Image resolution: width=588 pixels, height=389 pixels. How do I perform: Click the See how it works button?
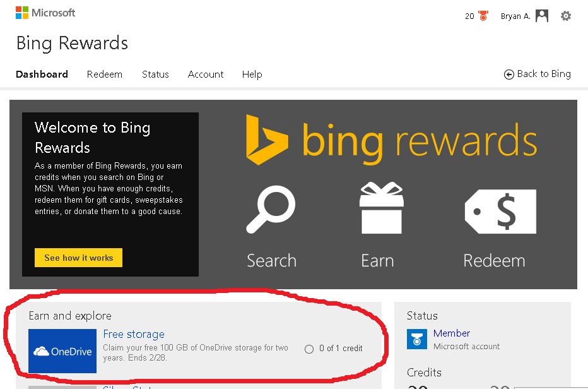(78, 258)
